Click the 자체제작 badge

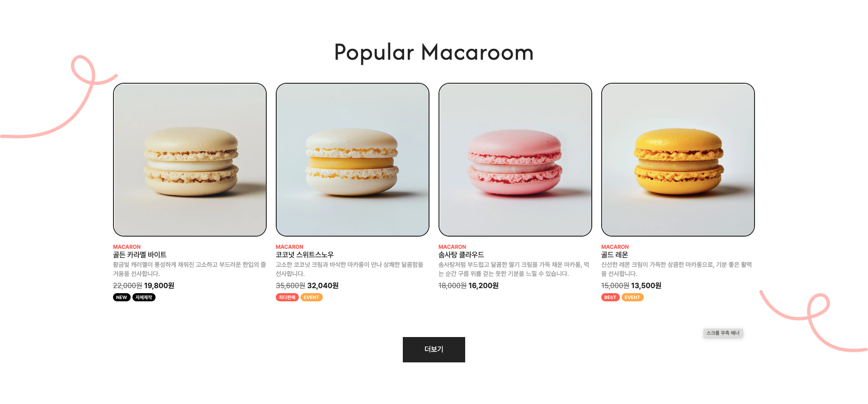[144, 297]
